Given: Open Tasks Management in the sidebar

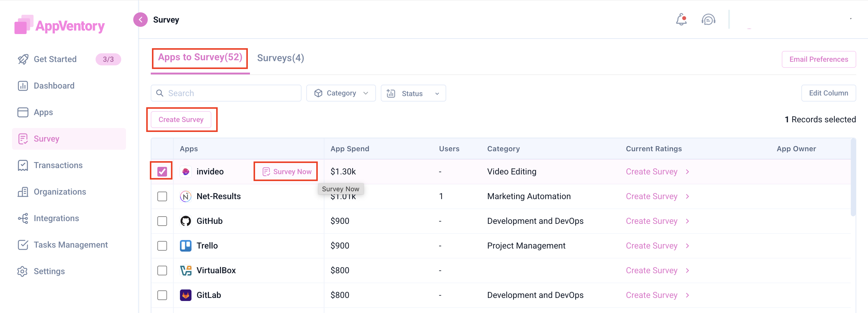Looking at the screenshot, I should 71,245.
